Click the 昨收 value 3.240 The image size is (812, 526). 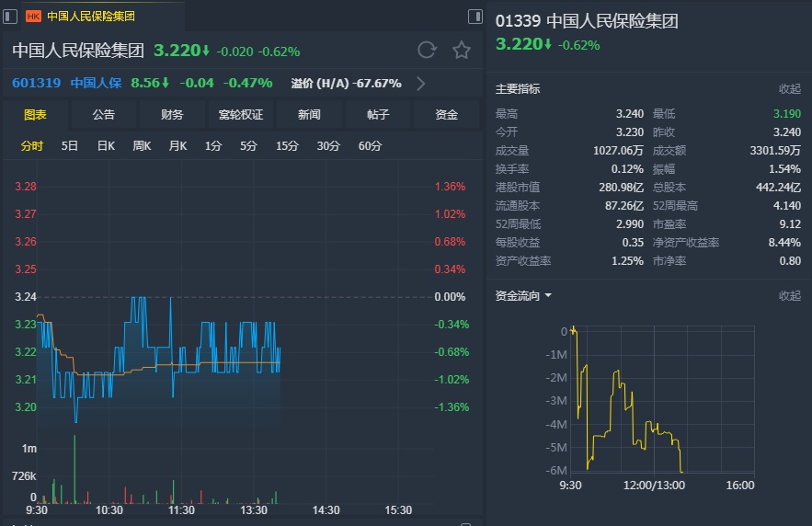pos(787,132)
